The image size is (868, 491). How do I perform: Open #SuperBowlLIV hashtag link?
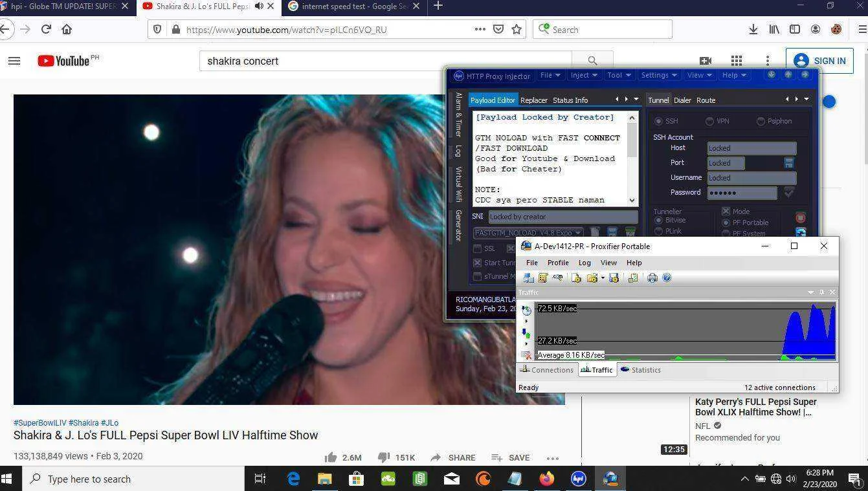click(x=39, y=422)
